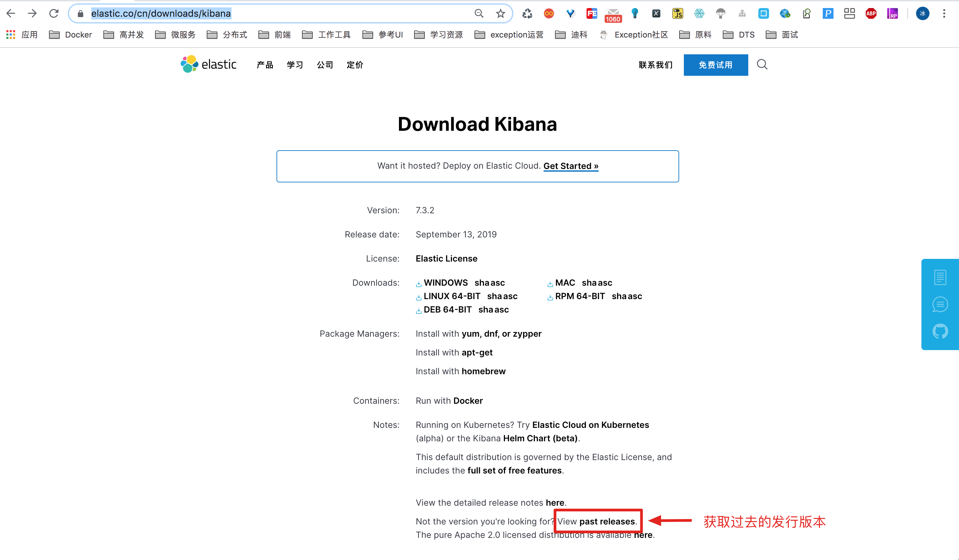Open the orange infinity extension
This screenshot has width=959, height=560.
point(549,14)
